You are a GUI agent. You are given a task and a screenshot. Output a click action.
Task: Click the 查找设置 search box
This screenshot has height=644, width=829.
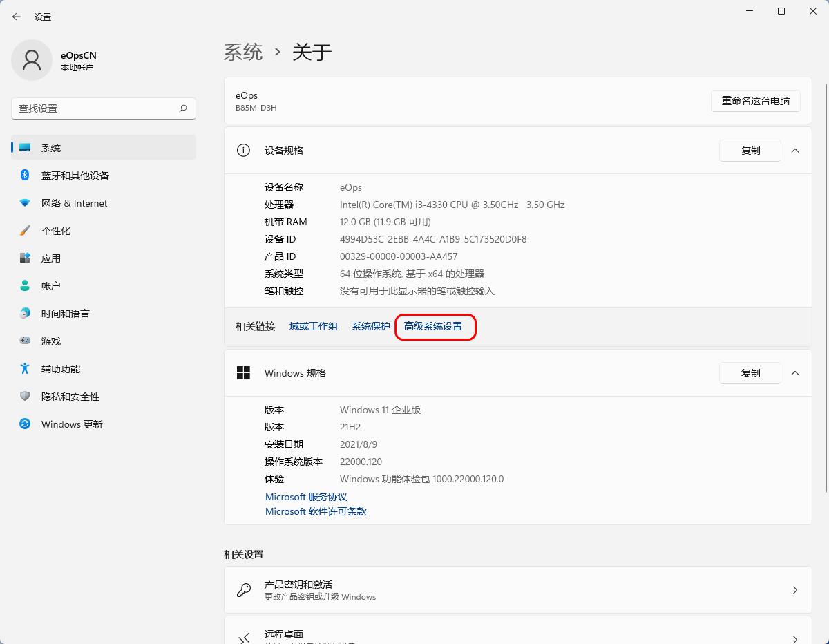point(102,108)
